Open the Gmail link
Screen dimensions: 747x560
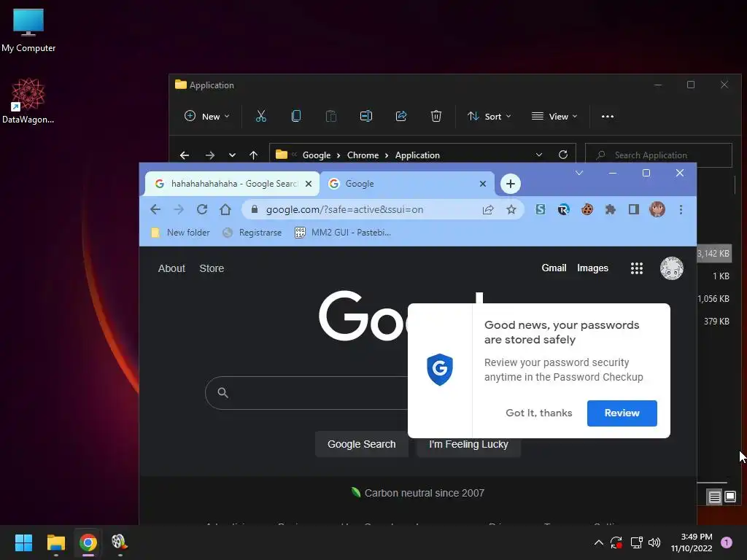(x=554, y=268)
